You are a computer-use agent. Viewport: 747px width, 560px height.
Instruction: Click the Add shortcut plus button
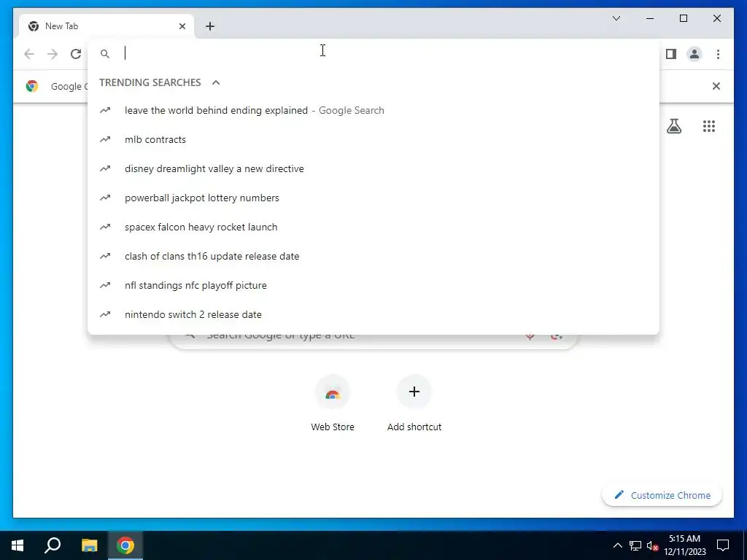pyautogui.click(x=414, y=392)
